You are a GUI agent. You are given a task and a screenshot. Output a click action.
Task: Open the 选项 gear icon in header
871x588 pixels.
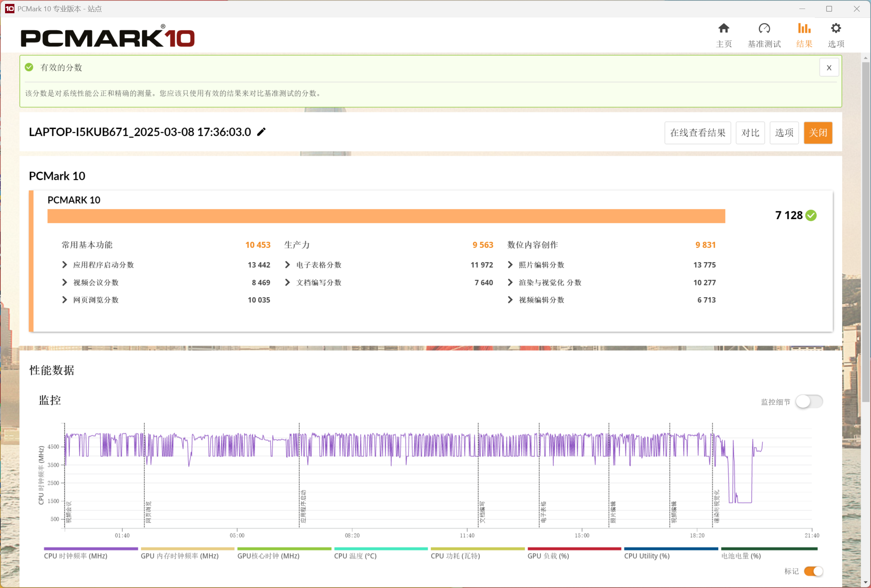click(836, 28)
